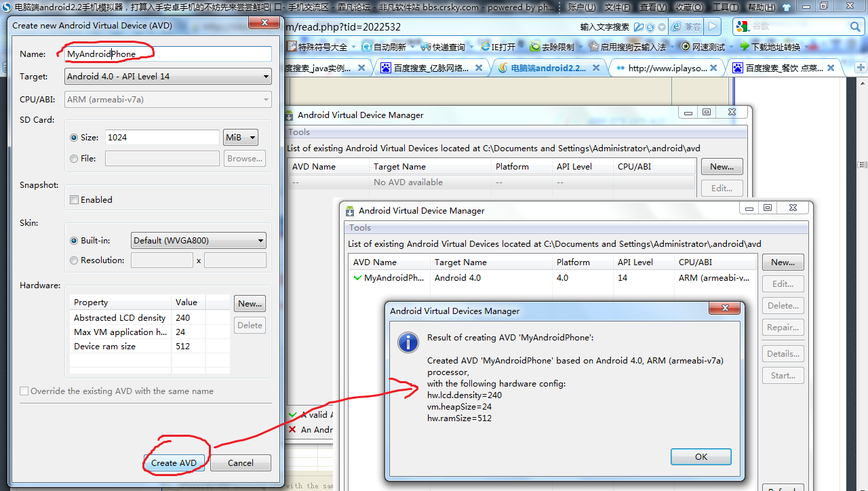
Task: Click New... in the front Device Manager window
Action: (x=783, y=262)
